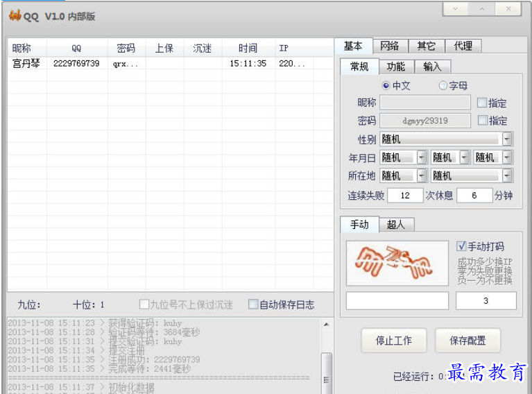532x394 pixels.
Task: Sort by the 昵称 column header
Action: (x=27, y=48)
